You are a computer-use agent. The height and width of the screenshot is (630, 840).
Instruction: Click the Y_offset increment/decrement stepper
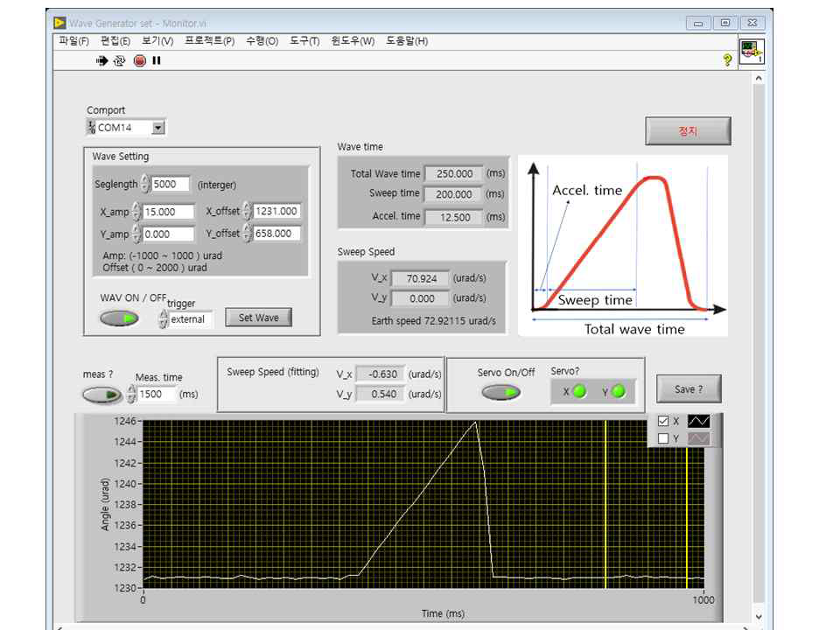(x=247, y=234)
